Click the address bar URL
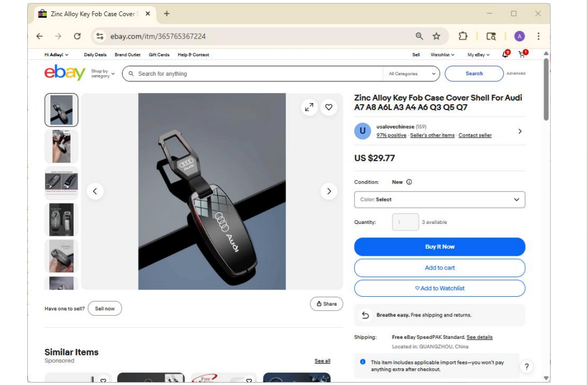588x385 pixels. click(158, 36)
